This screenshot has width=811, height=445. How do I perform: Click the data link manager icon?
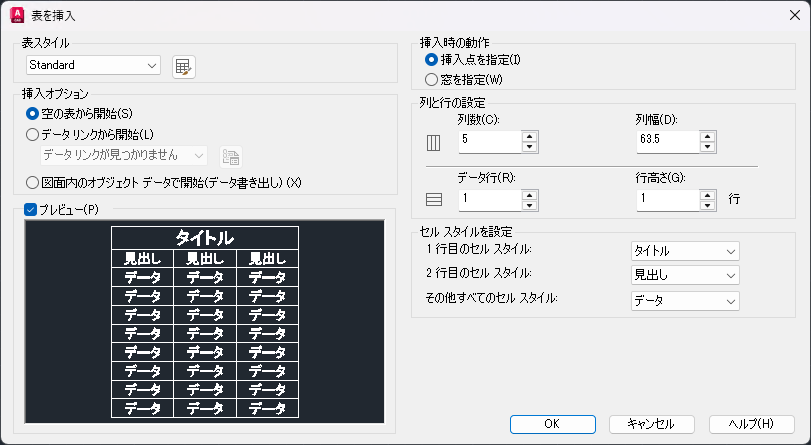pyautogui.click(x=231, y=156)
